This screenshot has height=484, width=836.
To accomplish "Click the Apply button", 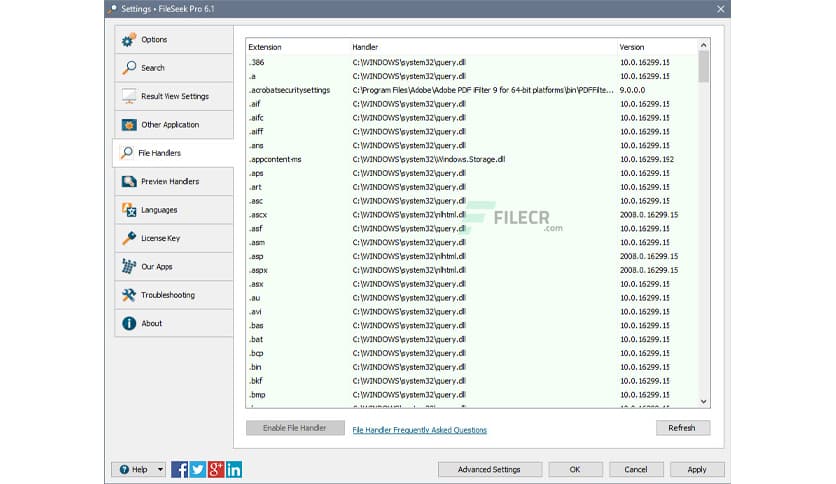I will point(697,470).
